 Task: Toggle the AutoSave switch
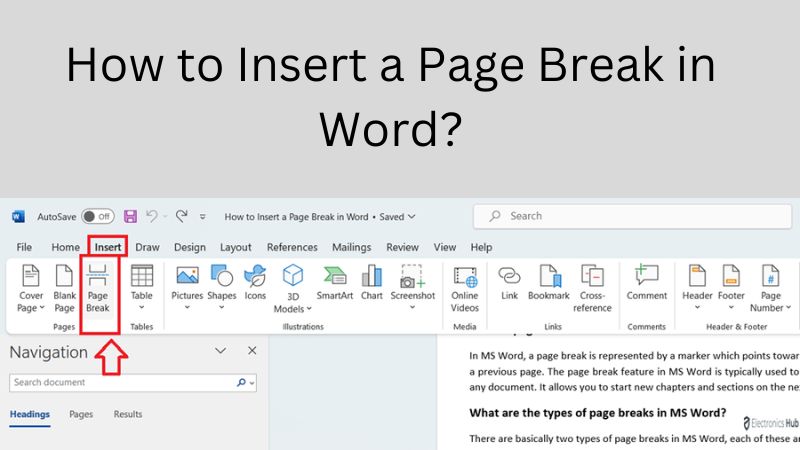point(98,216)
